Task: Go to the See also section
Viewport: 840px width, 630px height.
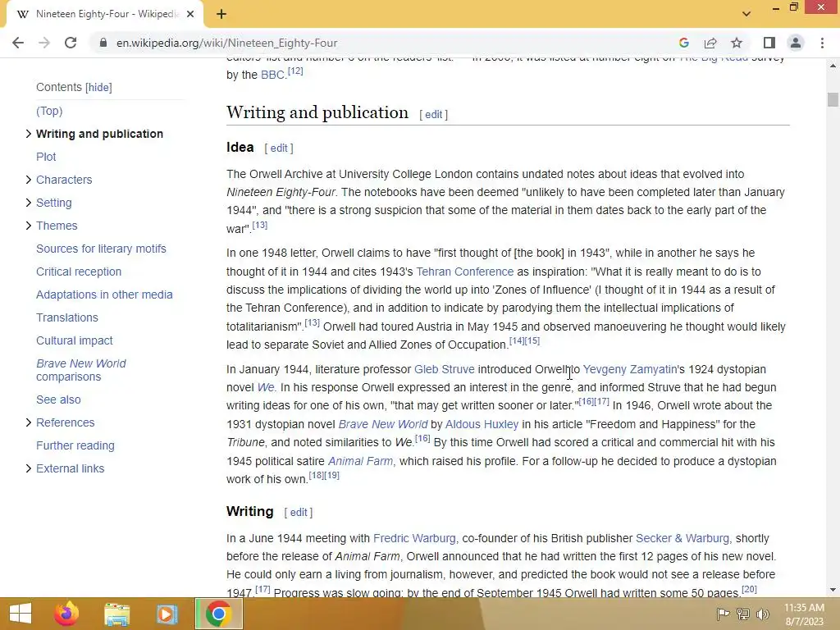Action: (58, 399)
